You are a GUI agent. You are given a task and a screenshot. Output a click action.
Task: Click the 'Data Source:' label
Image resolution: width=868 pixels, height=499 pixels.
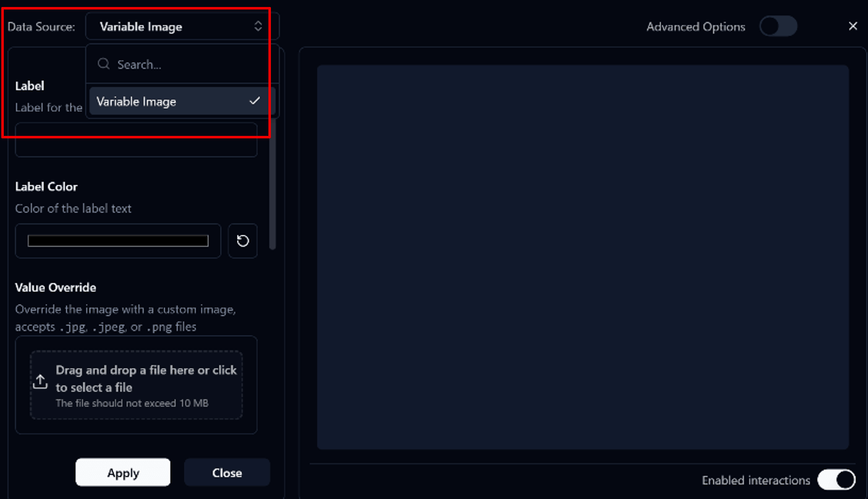[41, 27]
